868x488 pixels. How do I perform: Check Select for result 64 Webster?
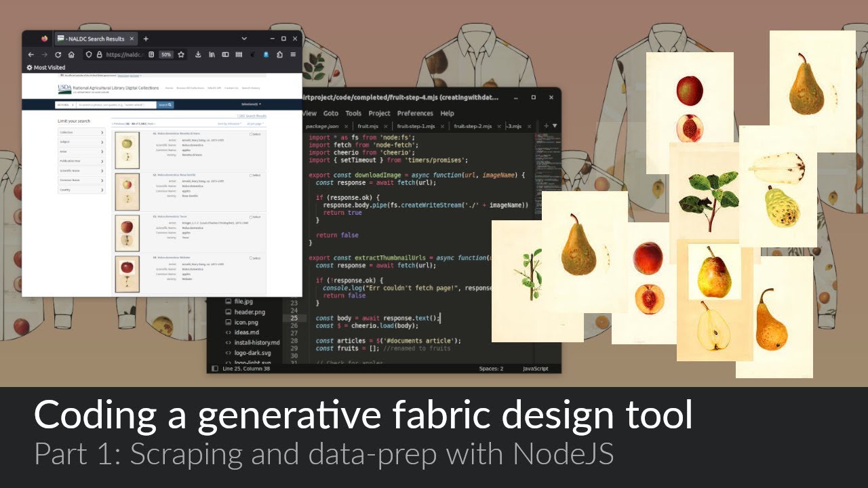coord(251,258)
